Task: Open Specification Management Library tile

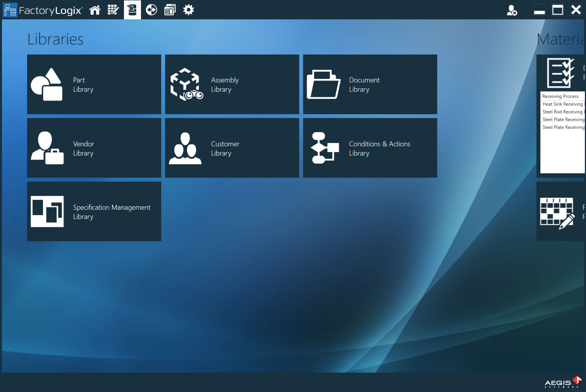Action: click(x=94, y=211)
